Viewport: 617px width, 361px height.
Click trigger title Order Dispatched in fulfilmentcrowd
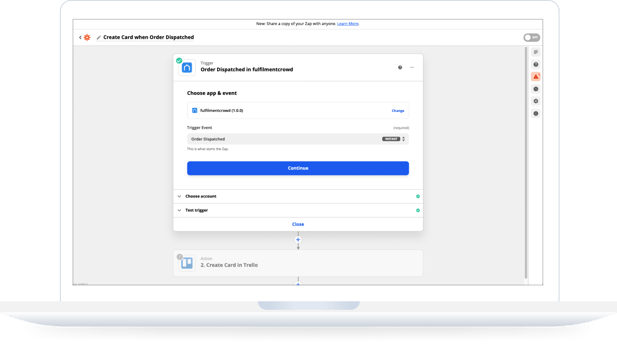pos(247,70)
